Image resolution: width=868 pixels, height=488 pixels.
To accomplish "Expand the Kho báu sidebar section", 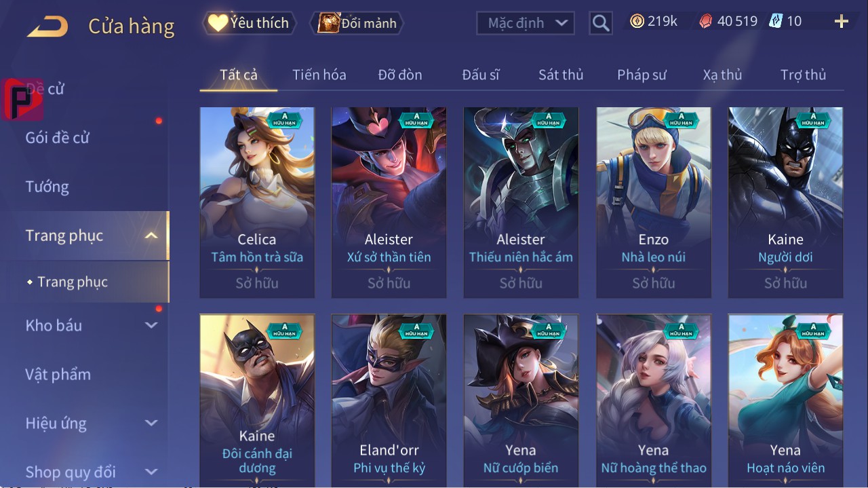I will coord(151,326).
